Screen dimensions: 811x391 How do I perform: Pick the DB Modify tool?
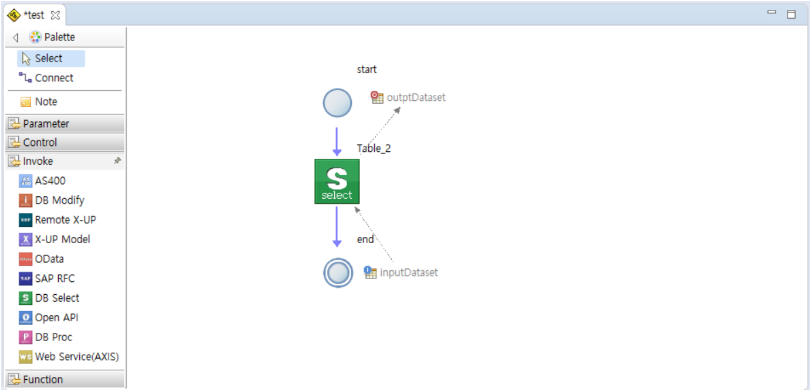coord(51,200)
